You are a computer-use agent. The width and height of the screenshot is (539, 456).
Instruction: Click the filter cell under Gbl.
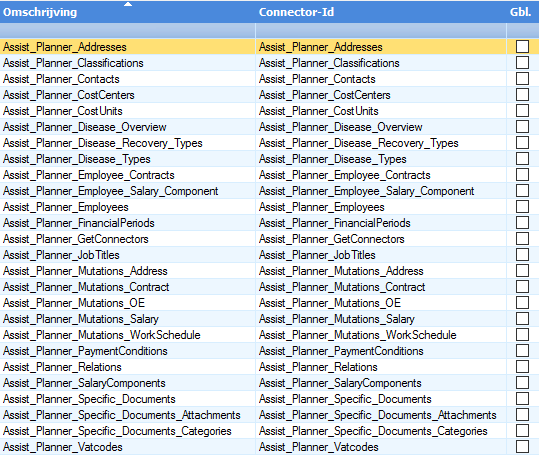(523, 31)
